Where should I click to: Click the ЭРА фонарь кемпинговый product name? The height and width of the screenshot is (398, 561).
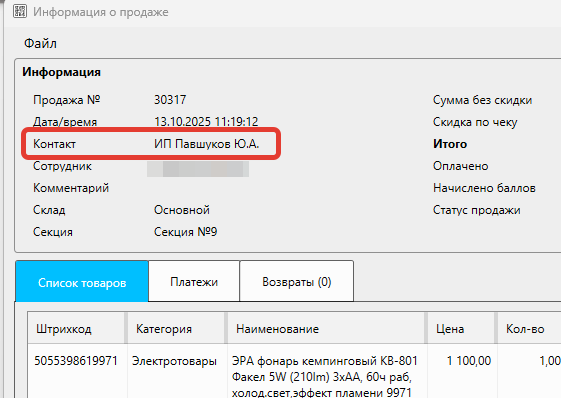pyautogui.click(x=325, y=376)
